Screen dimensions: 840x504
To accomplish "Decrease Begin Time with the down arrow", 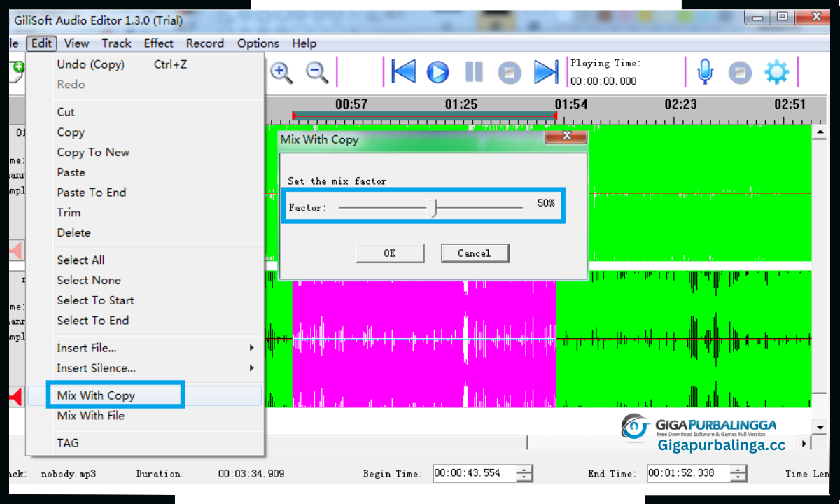I will (x=524, y=478).
